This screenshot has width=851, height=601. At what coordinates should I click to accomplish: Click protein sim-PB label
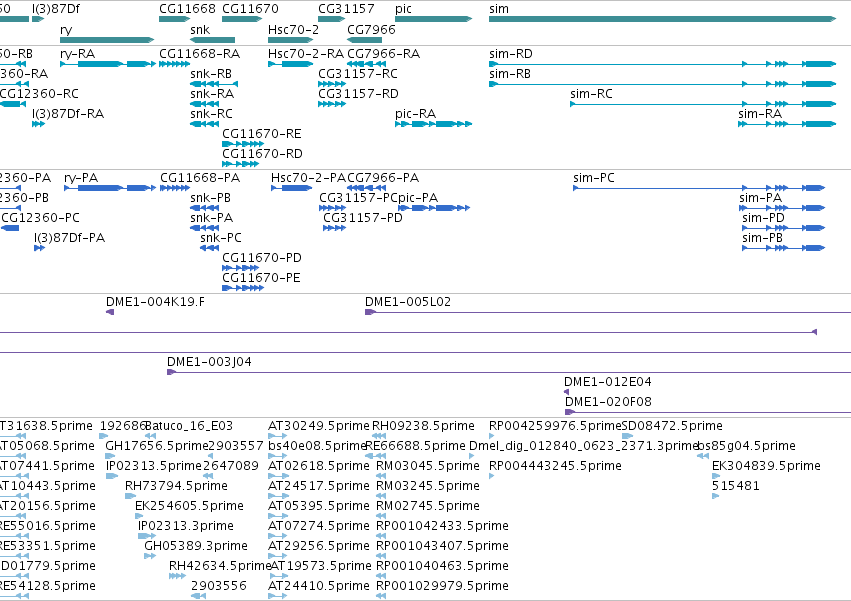[763, 238]
